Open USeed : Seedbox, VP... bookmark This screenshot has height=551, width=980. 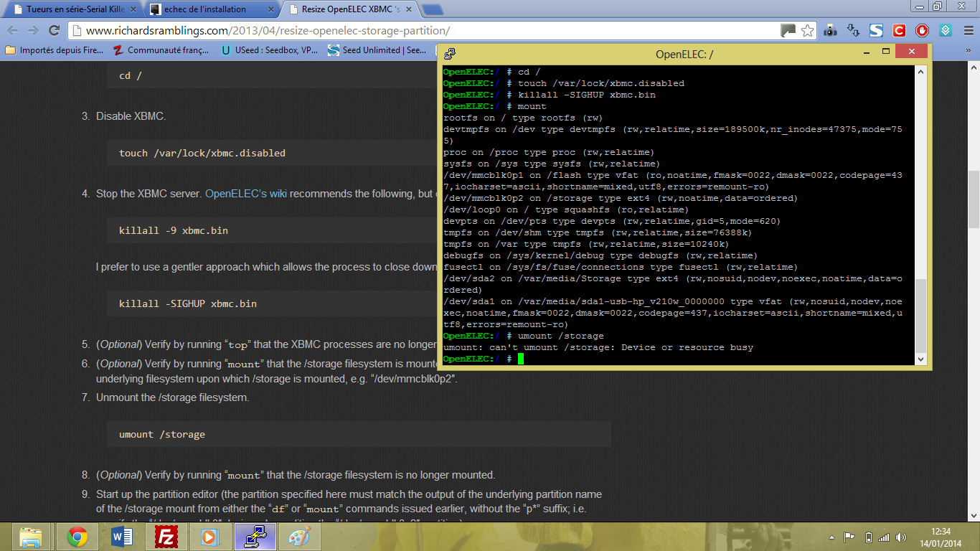point(270,50)
